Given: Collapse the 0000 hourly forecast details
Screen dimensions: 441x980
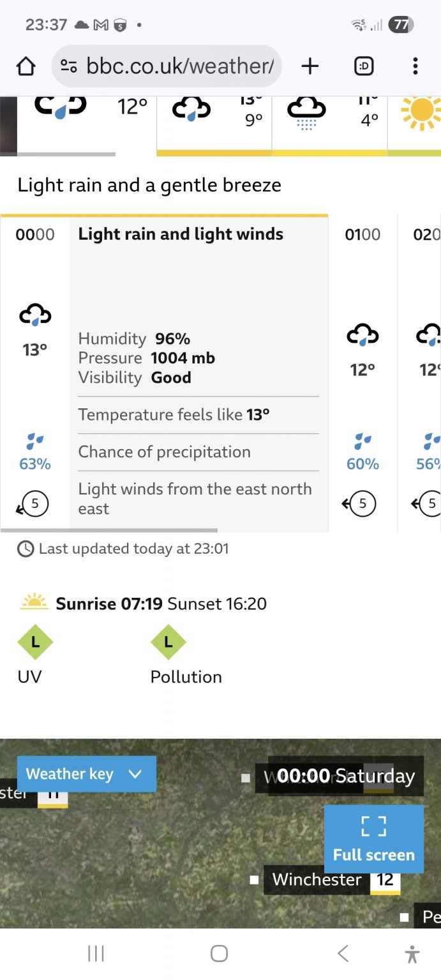Looking at the screenshot, I should tap(35, 370).
